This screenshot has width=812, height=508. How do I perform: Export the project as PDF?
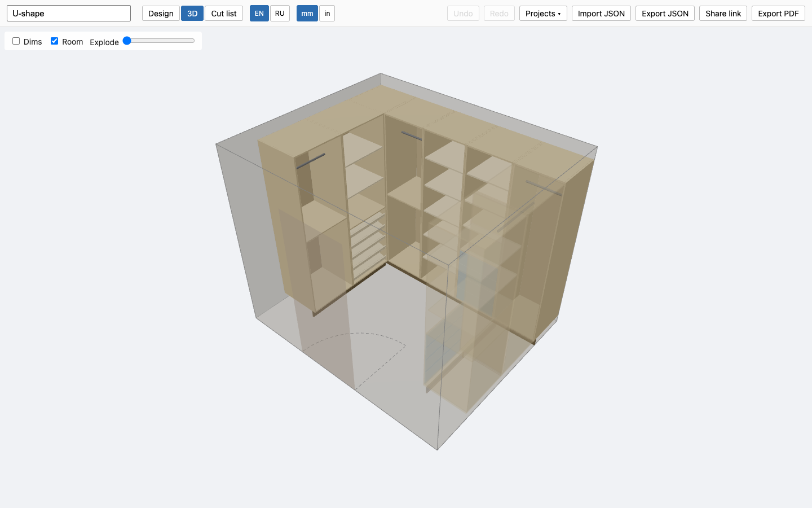click(778, 14)
